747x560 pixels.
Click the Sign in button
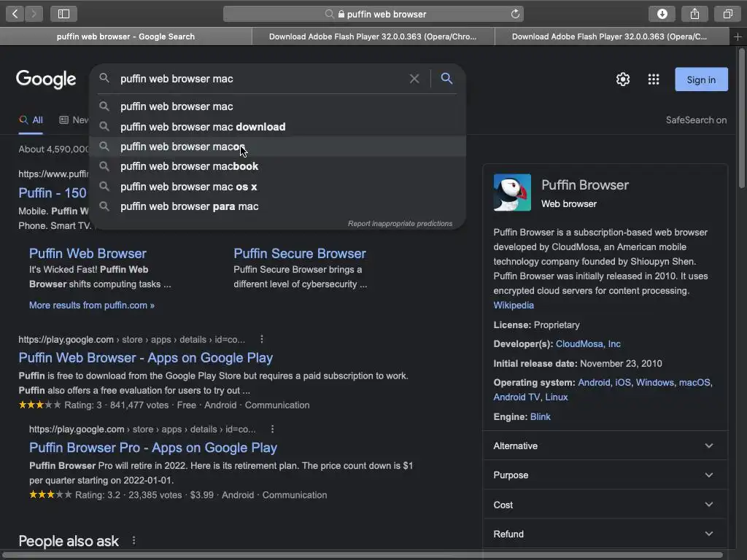(x=701, y=79)
